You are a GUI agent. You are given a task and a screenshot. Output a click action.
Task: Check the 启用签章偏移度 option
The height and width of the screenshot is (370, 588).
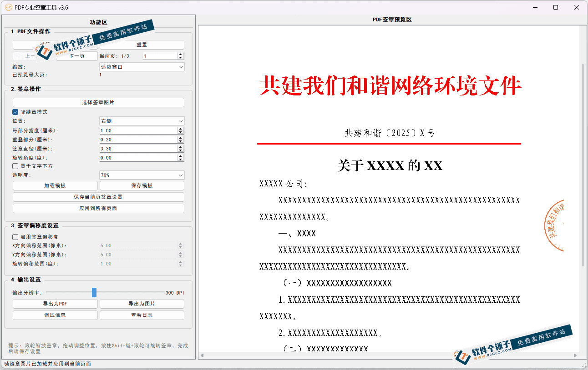click(15, 237)
